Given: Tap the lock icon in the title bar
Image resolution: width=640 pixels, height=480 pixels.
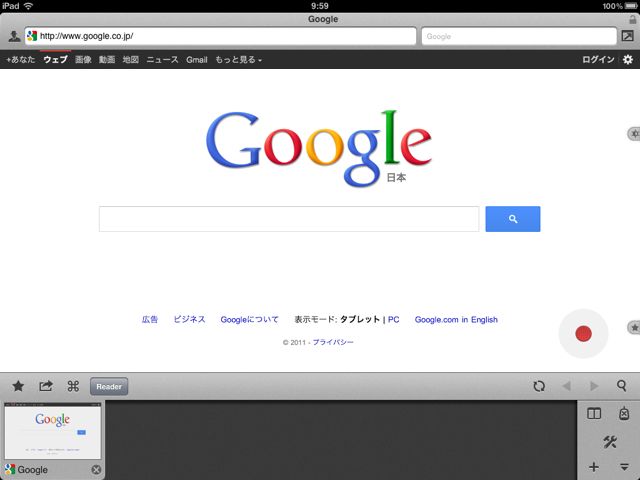Looking at the screenshot, I should tap(633, 19).
